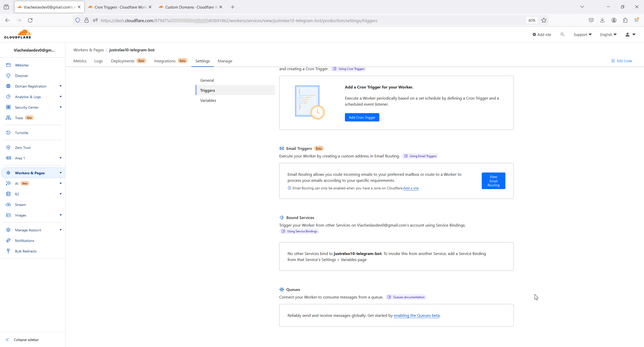Open Stream from the sidebar icon
The width and height of the screenshot is (644, 347).
[8, 205]
